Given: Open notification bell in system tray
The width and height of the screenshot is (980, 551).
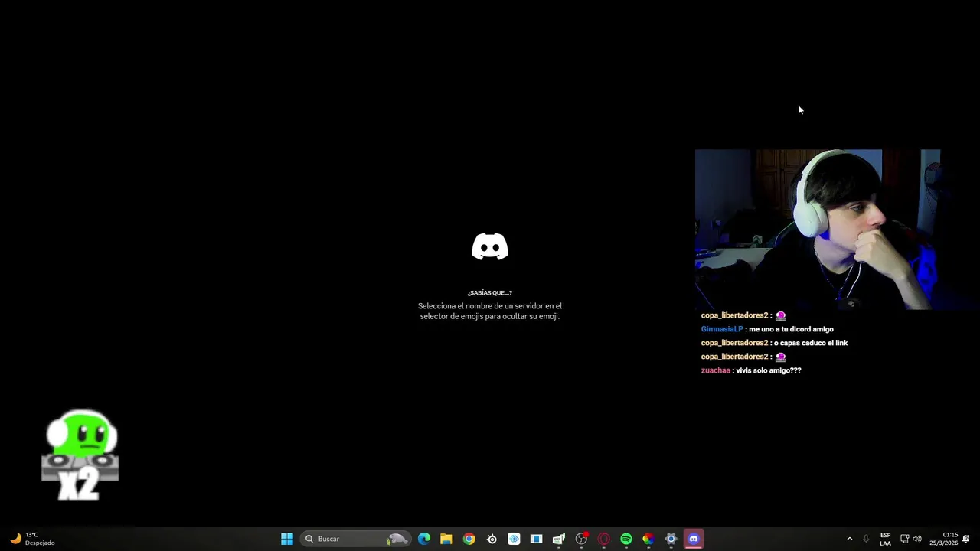Looking at the screenshot, I should [966, 539].
